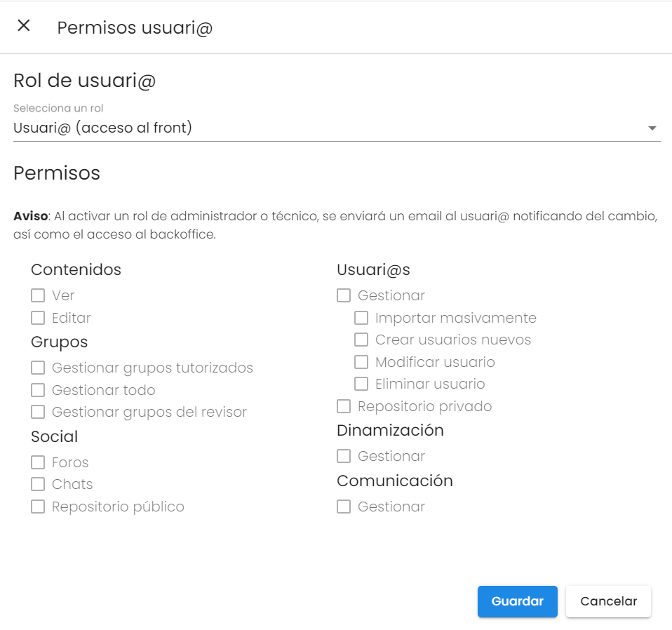Check the Repositorio público option
Screen dimensions: 672x630
(x=38, y=507)
